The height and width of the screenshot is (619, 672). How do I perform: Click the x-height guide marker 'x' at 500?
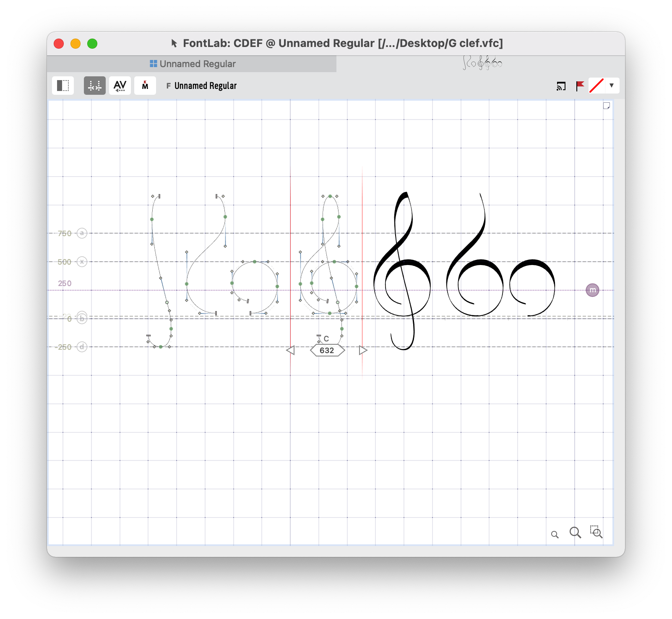(82, 262)
